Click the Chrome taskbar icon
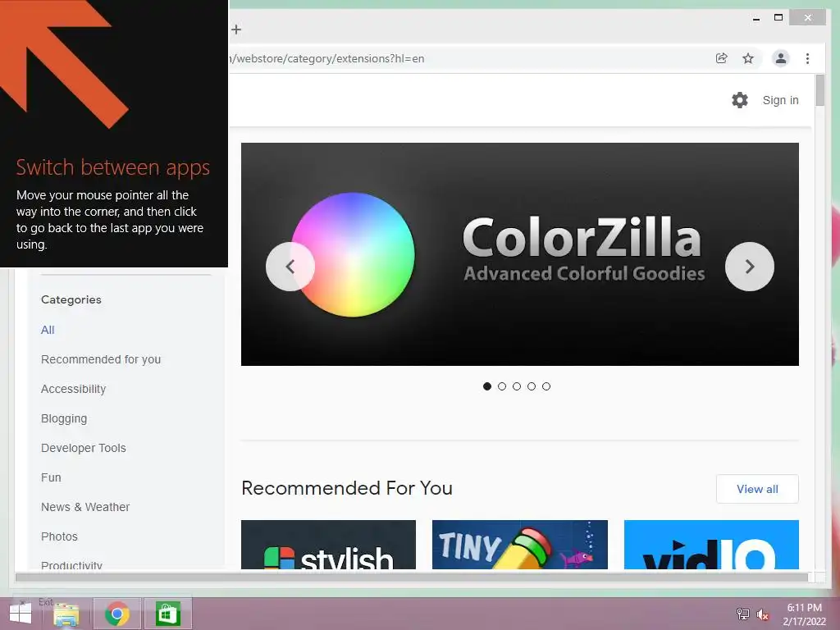 coord(116,614)
